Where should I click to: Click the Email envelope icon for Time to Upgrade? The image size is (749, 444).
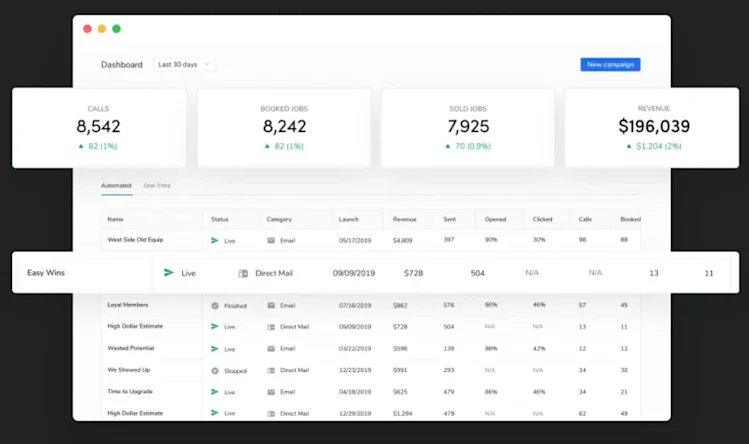pyautogui.click(x=271, y=392)
